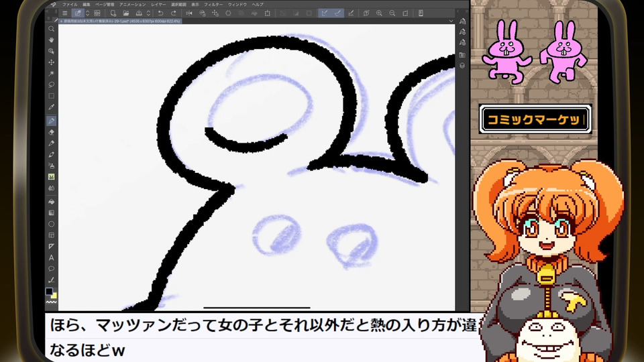Select the Blend tool
The height and width of the screenshot is (362, 644).
tap(52, 188)
